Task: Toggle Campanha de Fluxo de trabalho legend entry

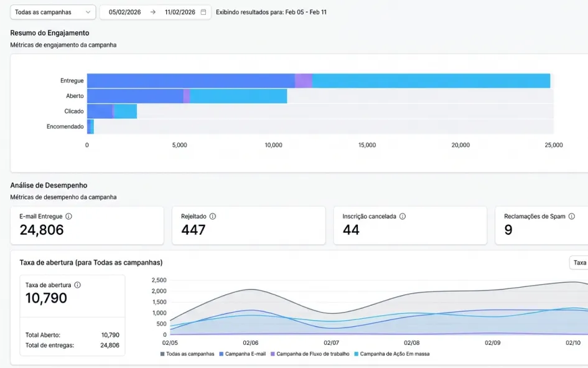Action: 310,354
